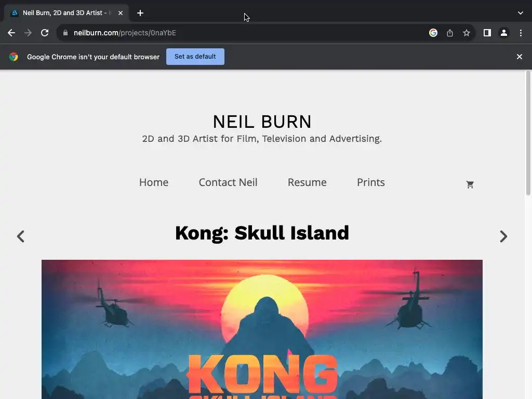Click the share page icon in address bar
Image resolution: width=532 pixels, height=399 pixels.
pyautogui.click(x=450, y=33)
